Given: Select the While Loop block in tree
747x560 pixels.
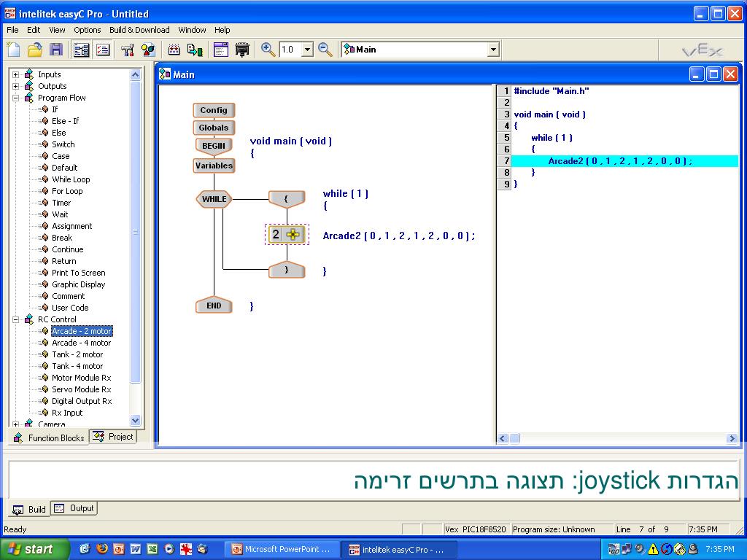Looking at the screenshot, I should point(71,179).
